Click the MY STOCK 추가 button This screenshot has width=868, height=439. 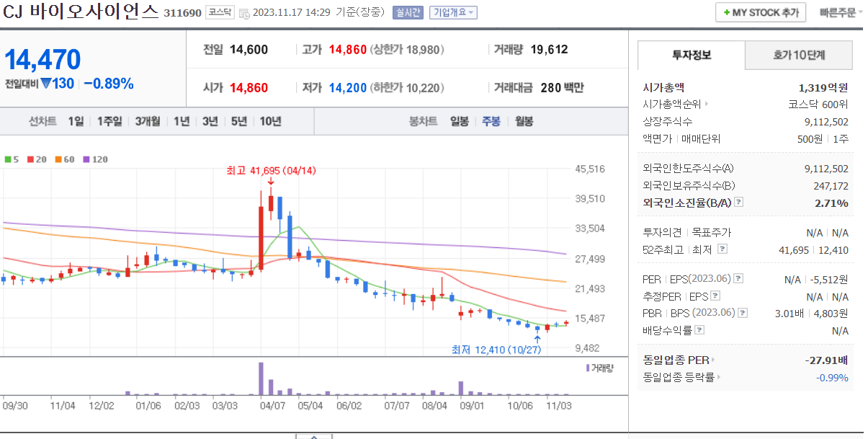point(761,13)
